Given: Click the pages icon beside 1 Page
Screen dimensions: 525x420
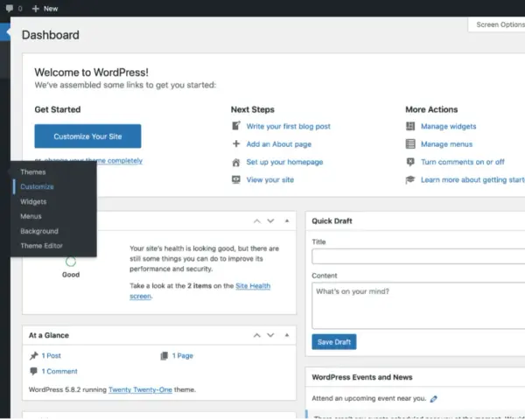Looking at the screenshot, I should pos(164,356).
